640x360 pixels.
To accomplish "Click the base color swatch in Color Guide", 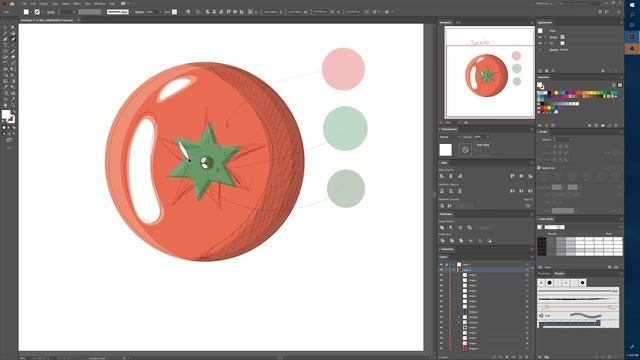I will coord(540,227).
